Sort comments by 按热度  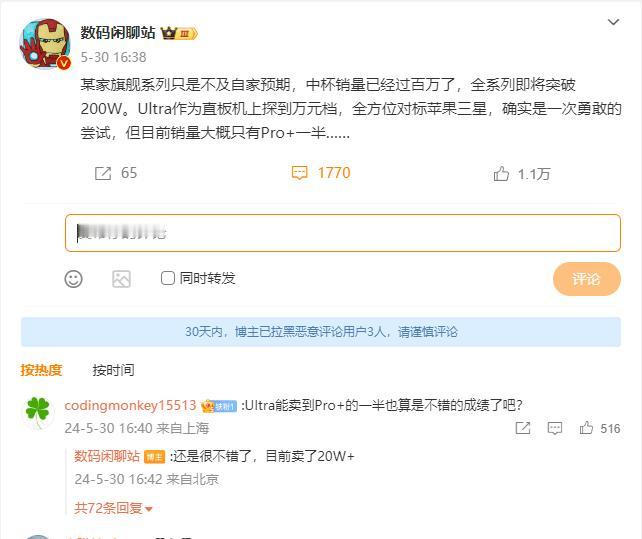pos(41,370)
